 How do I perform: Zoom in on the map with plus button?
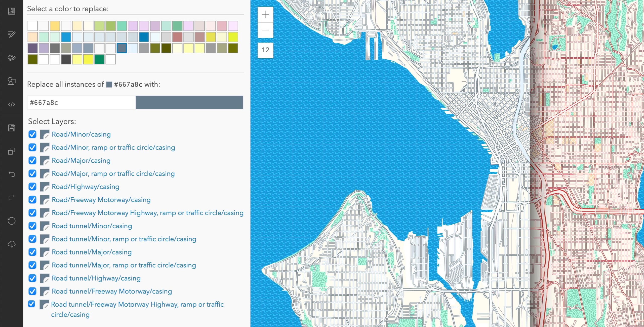pyautogui.click(x=265, y=15)
